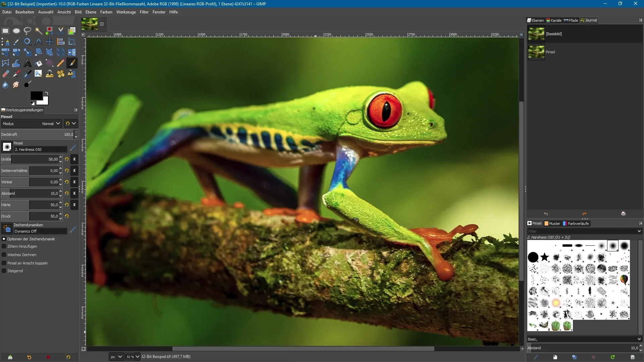The height and width of the screenshot is (362, 644).
Task: Select the Smudge finger tool
Action: click(16, 84)
